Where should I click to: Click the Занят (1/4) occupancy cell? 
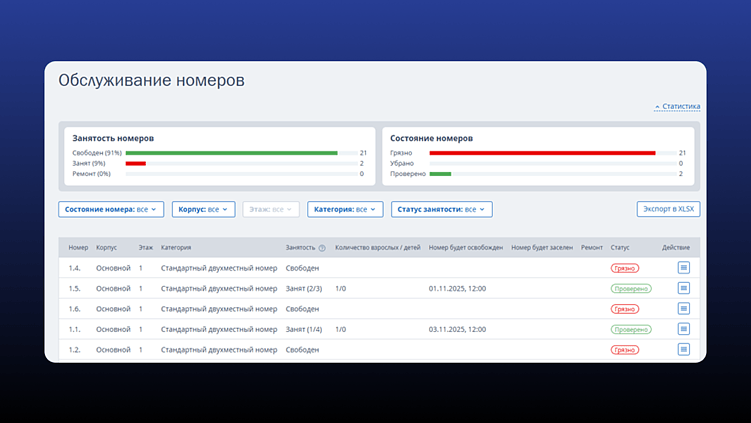pos(304,330)
